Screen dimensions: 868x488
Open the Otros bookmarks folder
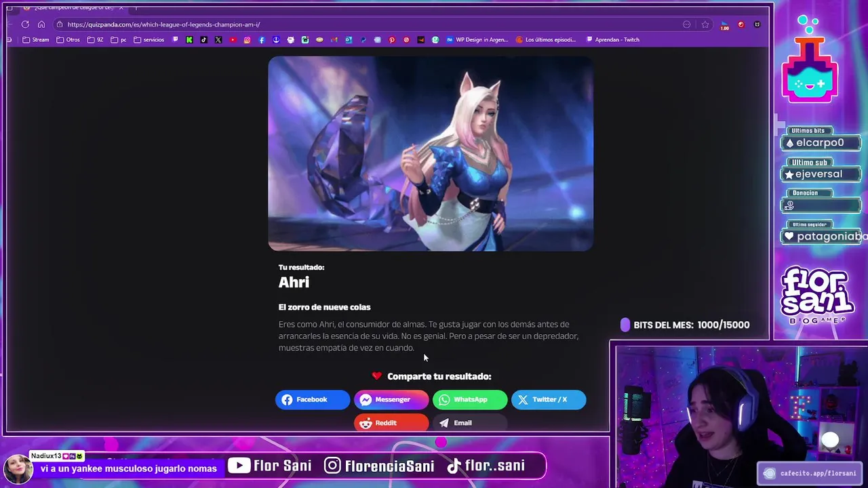(68, 39)
